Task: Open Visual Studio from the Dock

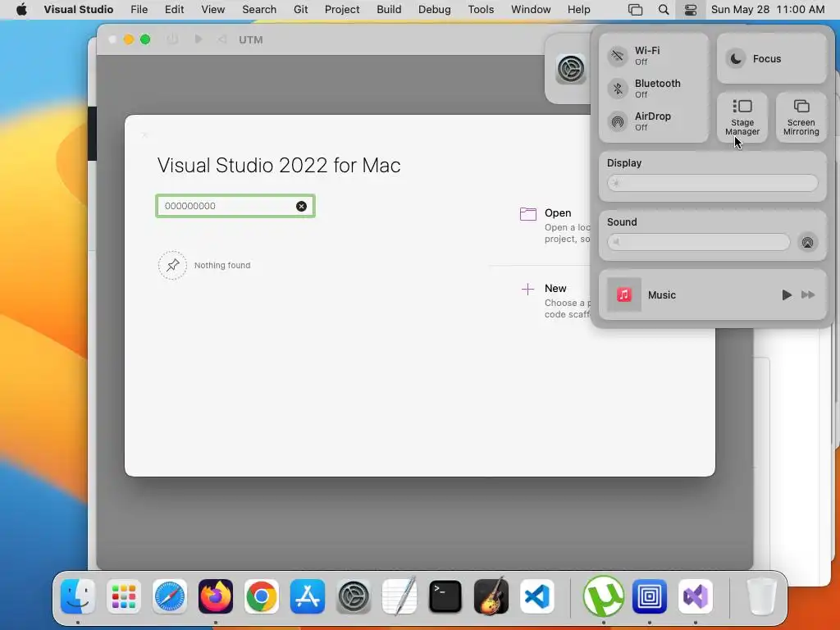Action: pyautogui.click(x=696, y=596)
